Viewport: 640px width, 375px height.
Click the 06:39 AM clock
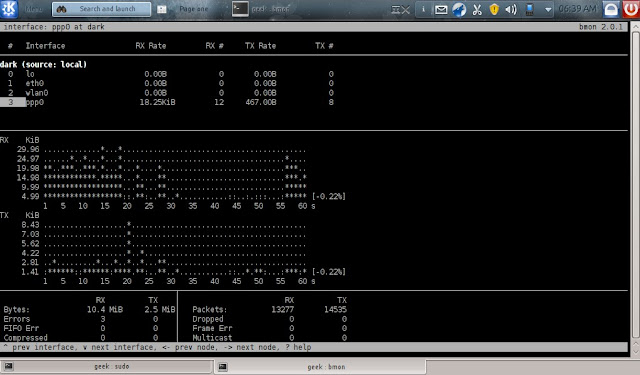(x=577, y=9)
